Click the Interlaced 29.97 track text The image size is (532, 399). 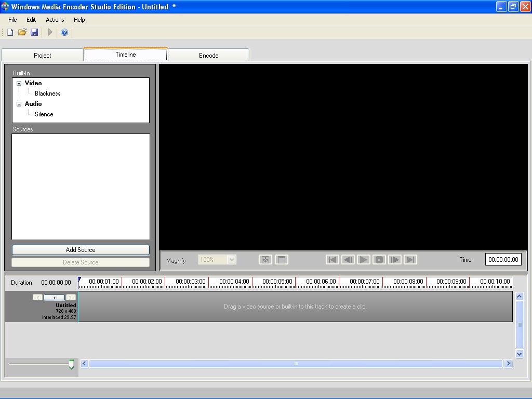click(59, 317)
